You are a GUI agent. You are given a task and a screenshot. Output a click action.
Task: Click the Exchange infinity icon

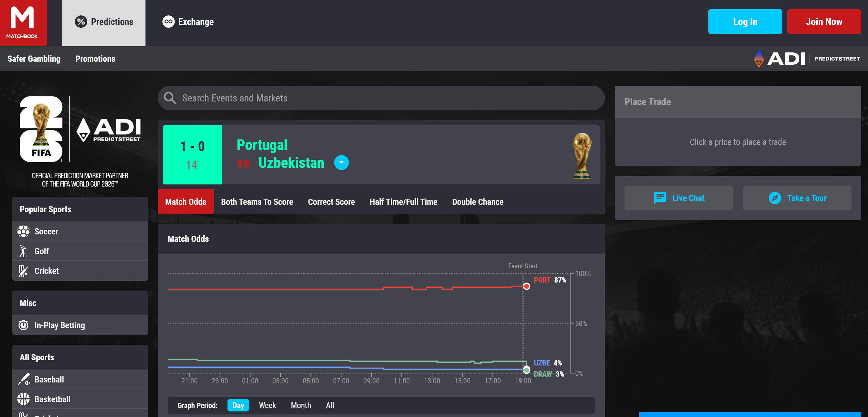pyautogui.click(x=169, y=22)
